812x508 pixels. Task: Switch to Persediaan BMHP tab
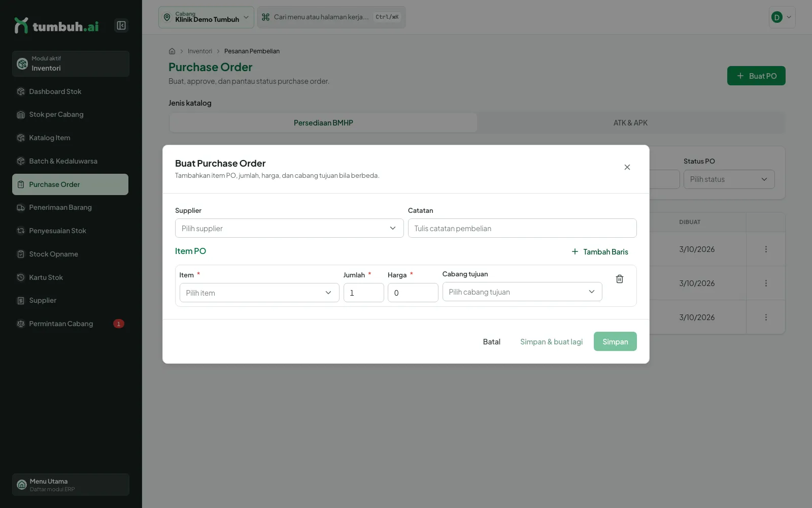323,123
